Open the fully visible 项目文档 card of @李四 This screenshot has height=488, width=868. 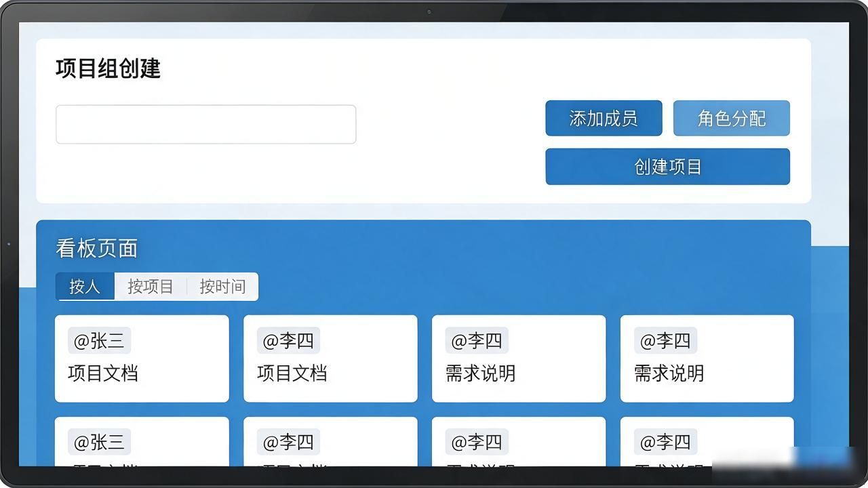click(330, 359)
